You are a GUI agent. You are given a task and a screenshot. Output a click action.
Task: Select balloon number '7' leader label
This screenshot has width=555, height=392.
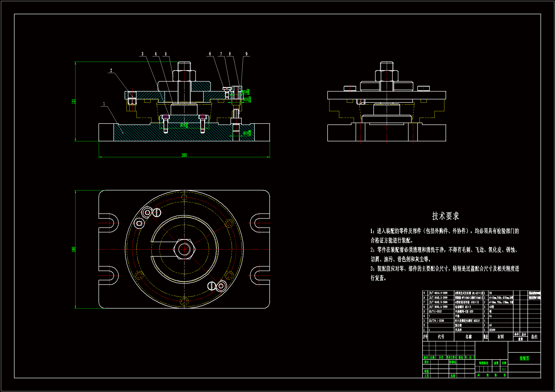pyautogui.click(x=221, y=54)
